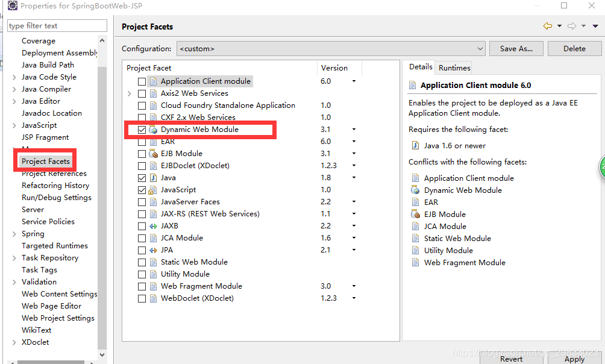605x364 pixels.
Task: Click the Apply button
Action: pos(574,359)
